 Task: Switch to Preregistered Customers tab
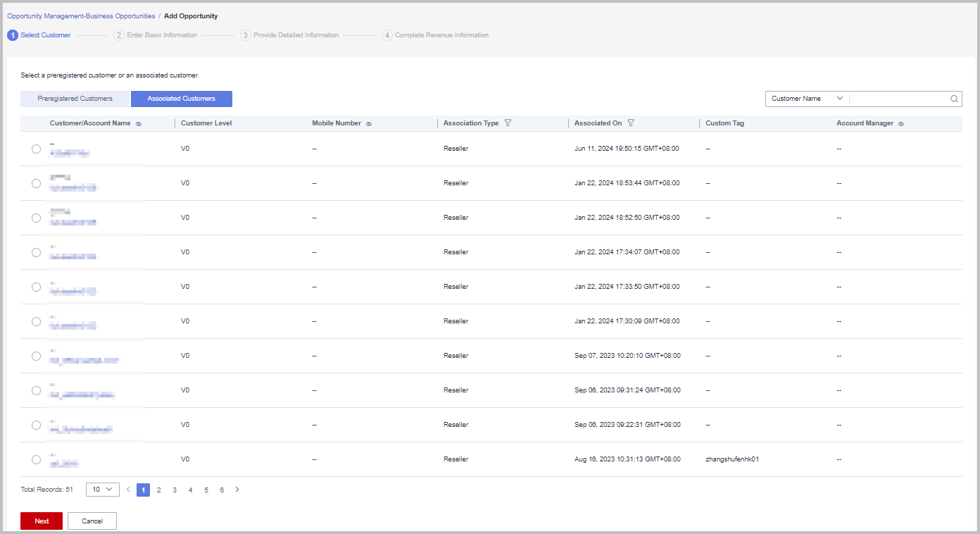75,99
